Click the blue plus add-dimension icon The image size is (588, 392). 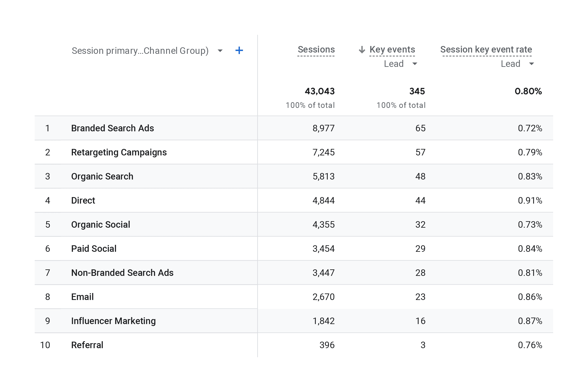click(239, 51)
